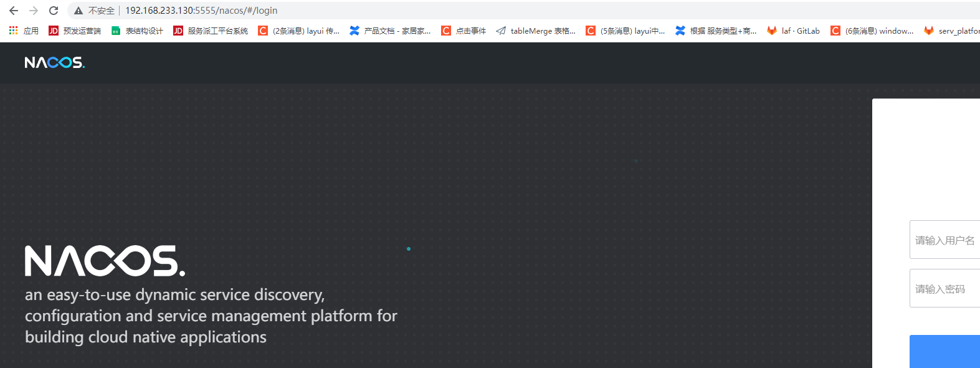
Task: Focus the 请输入用户名 username field
Action: point(944,240)
